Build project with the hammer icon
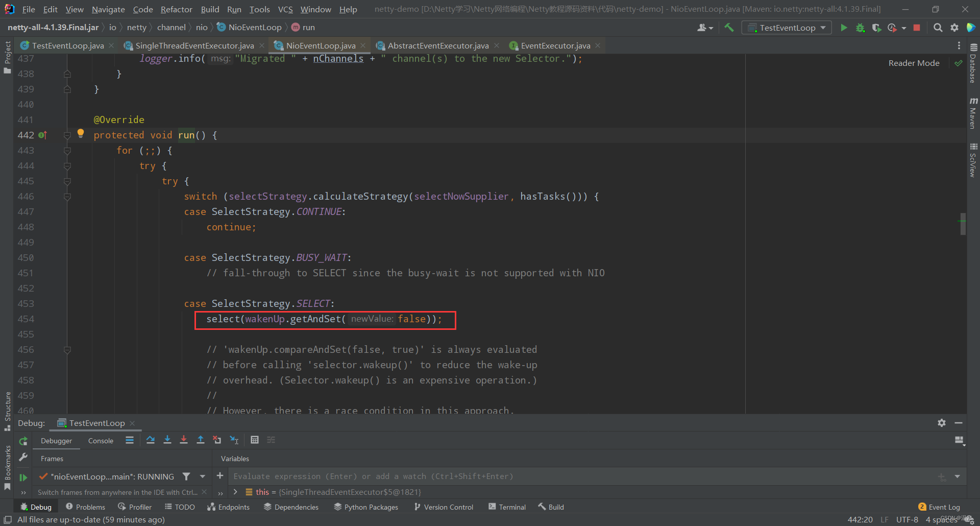 point(729,28)
